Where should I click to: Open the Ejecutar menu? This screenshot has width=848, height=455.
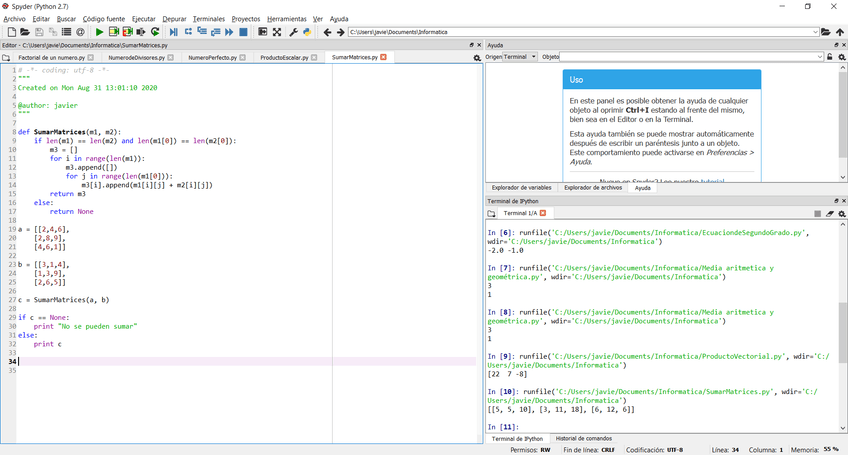[143, 18]
